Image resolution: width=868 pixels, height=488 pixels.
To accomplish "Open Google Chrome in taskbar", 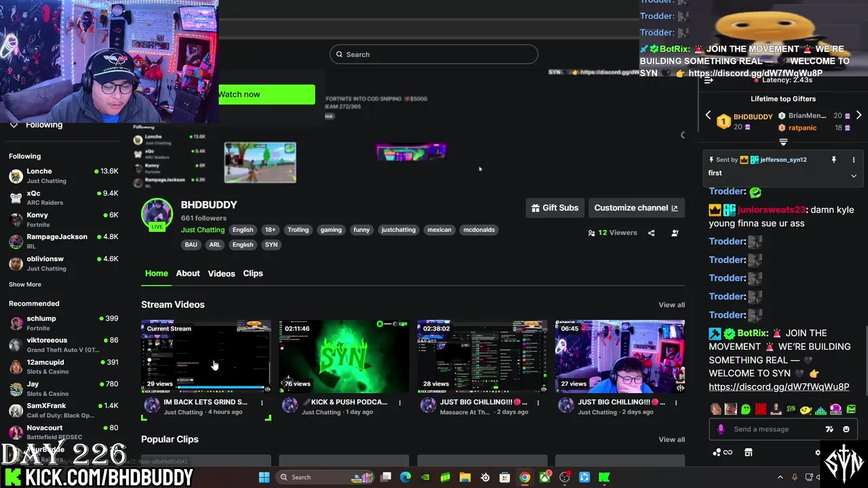I will click(525, 477).
